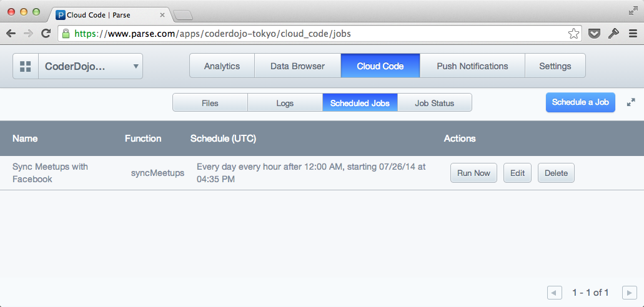
Task: Click the key extension icon
Action: point(613,34)
